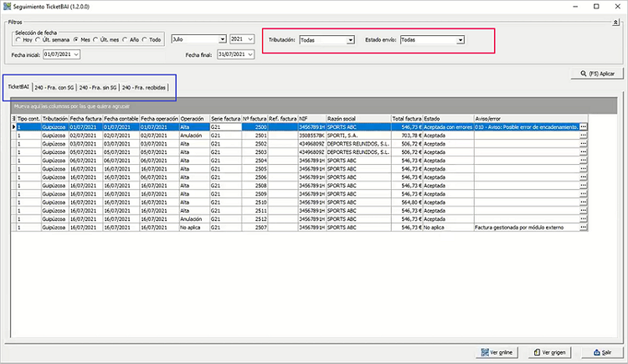Select the Últ. mes radio button

pos(95,40)
